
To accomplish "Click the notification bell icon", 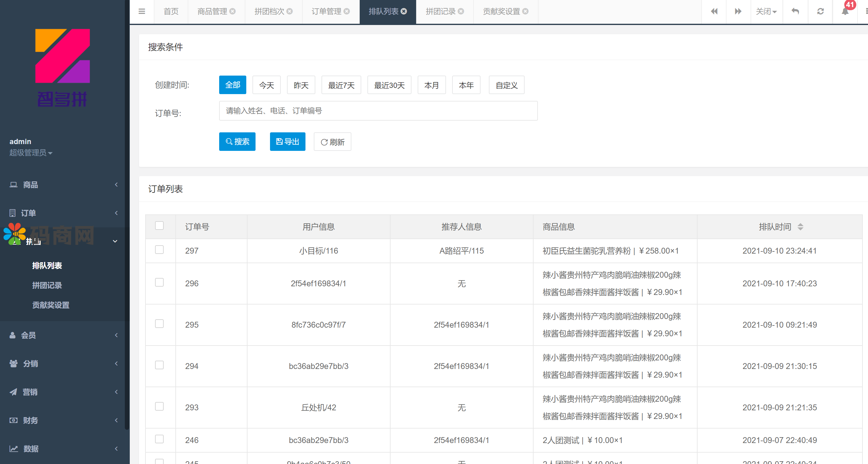I will click(845, 11).
